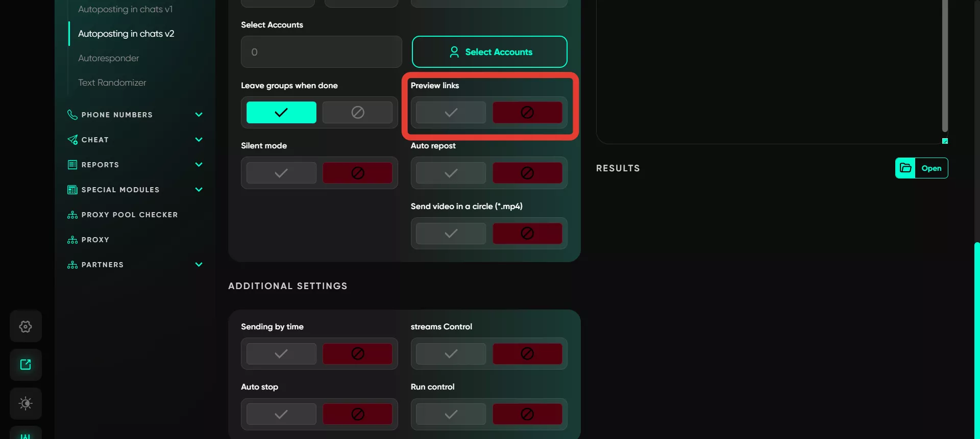
Task: Click the Additional Settings heading
Action: tap(288, 286)
